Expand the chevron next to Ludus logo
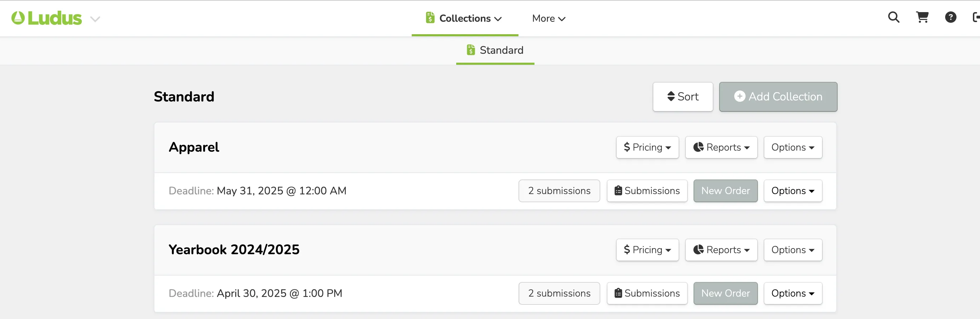The image size is (980, 319). pyautogui.click(x=95, y=19)
